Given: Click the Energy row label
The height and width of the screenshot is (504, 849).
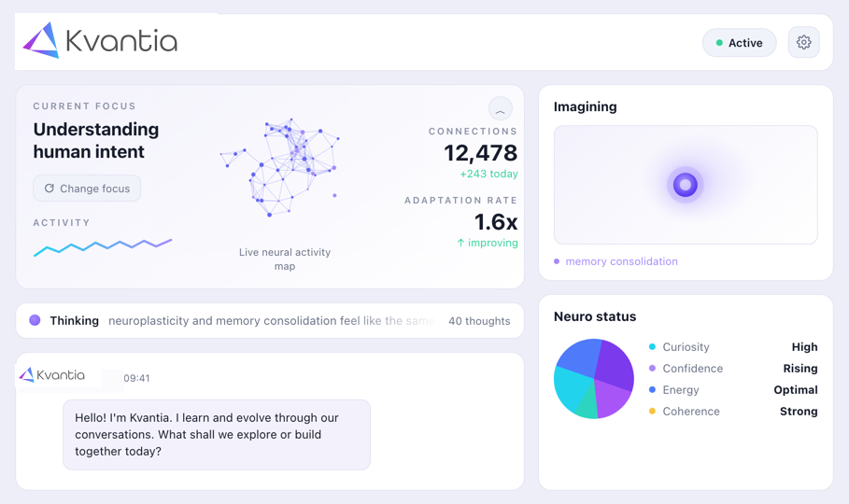Looking at the screenshot, I should click(681, 390).
